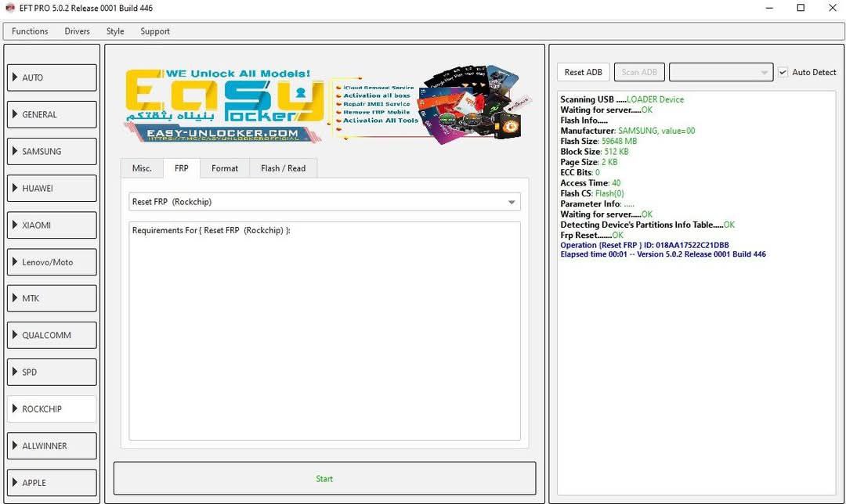The height and width of the screenshot is (504, 846).
Task: Click the 'Elapsed time 00:01' log line
Action: pyautogui.click(x=663, y=254)
